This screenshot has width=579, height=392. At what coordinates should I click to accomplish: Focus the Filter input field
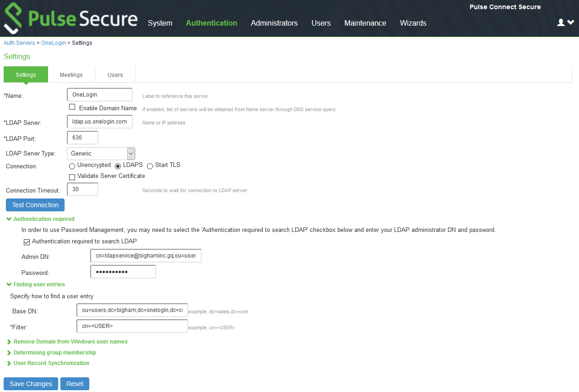pos(132,326)
